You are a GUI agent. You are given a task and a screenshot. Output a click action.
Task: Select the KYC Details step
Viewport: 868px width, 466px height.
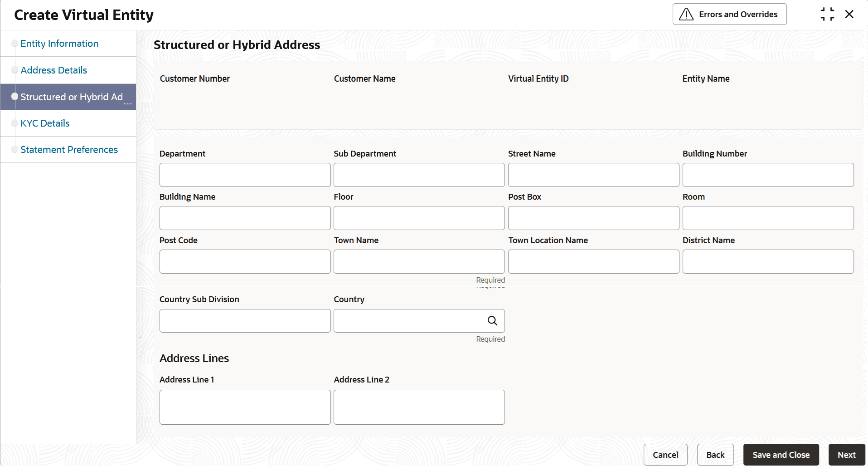[x=45, y=123]
